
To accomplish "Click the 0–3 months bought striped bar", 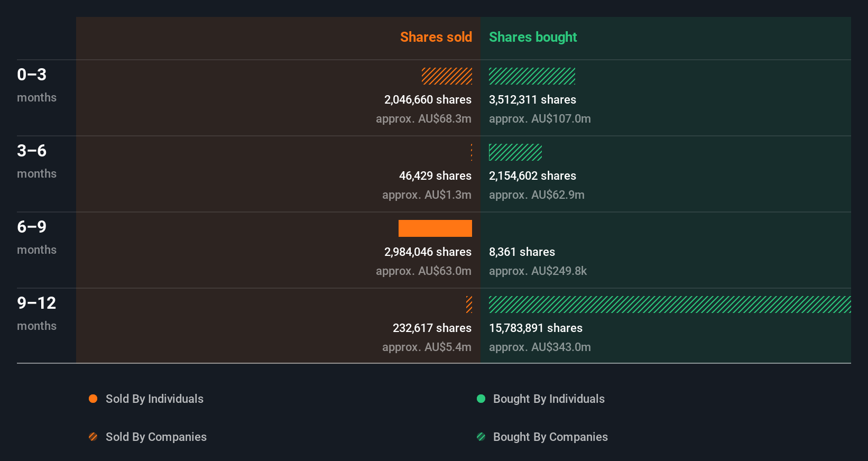I will click(x=532, y=76).
